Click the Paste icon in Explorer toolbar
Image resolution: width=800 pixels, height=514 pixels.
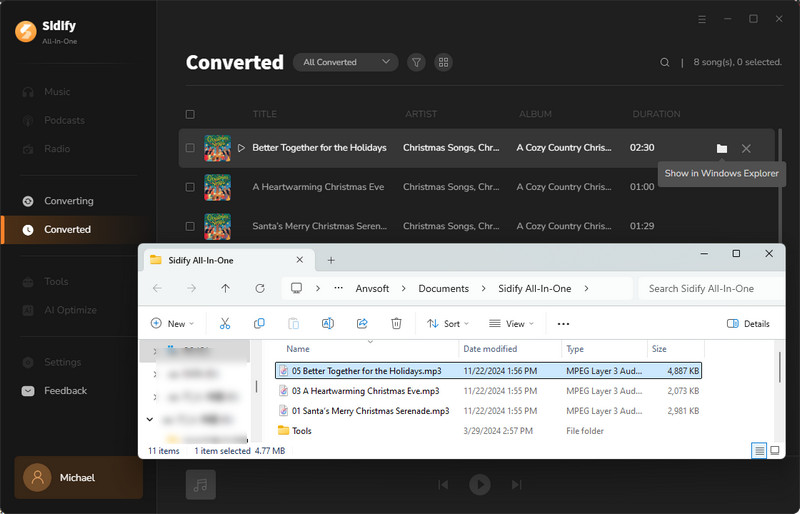click(293, 324)
